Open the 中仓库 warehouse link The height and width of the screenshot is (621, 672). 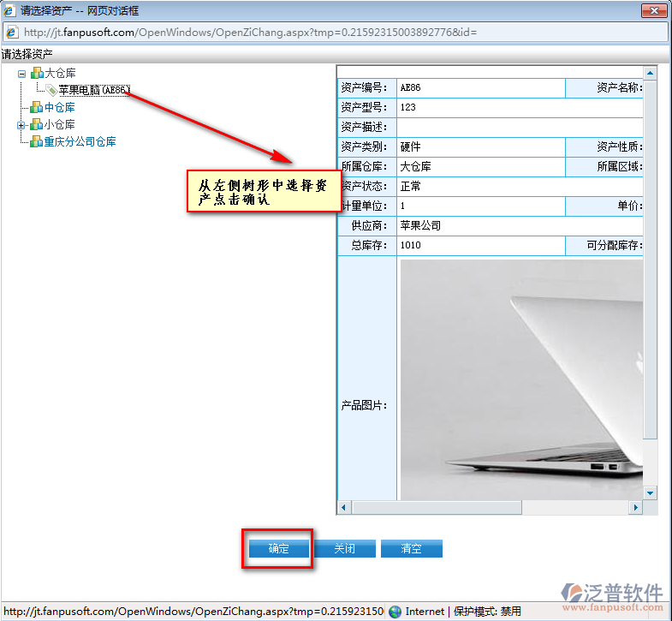(60, 107)
